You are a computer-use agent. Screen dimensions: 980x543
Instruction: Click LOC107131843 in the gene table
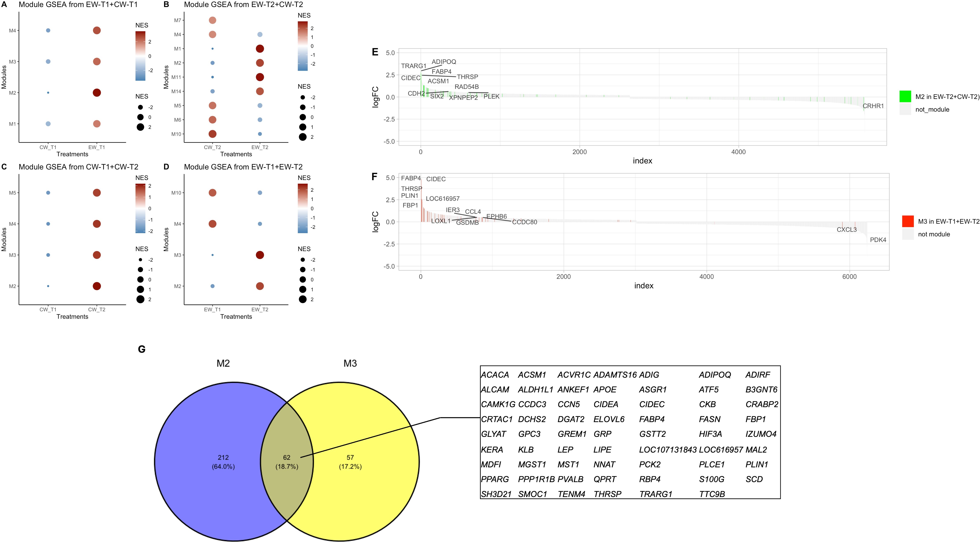(668, 450)
